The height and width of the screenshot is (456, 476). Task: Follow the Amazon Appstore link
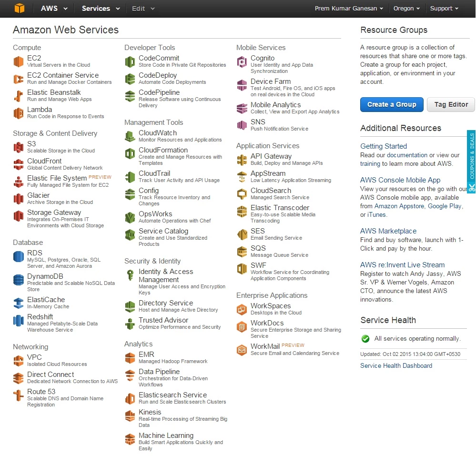399,206
